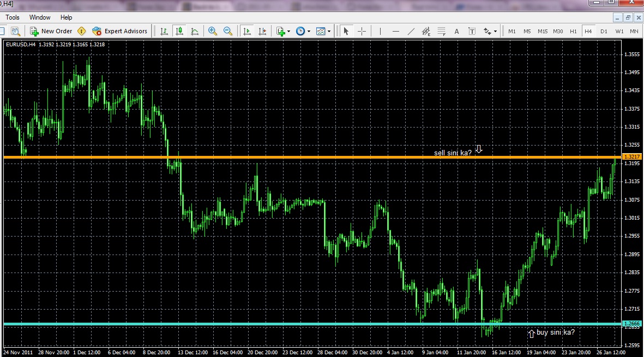Toggle bar chart display mode
This screenshot has width=644, height=357.
tap(164, 31)
